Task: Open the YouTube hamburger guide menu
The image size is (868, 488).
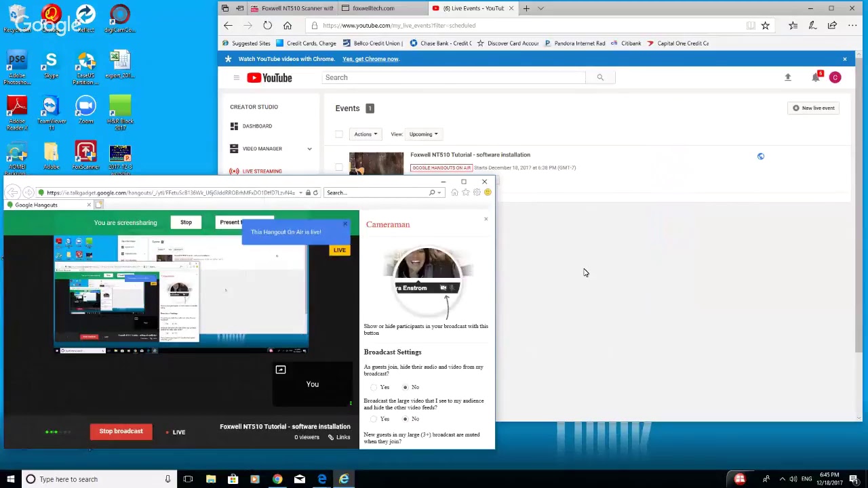Action: [x=236, y=77]
